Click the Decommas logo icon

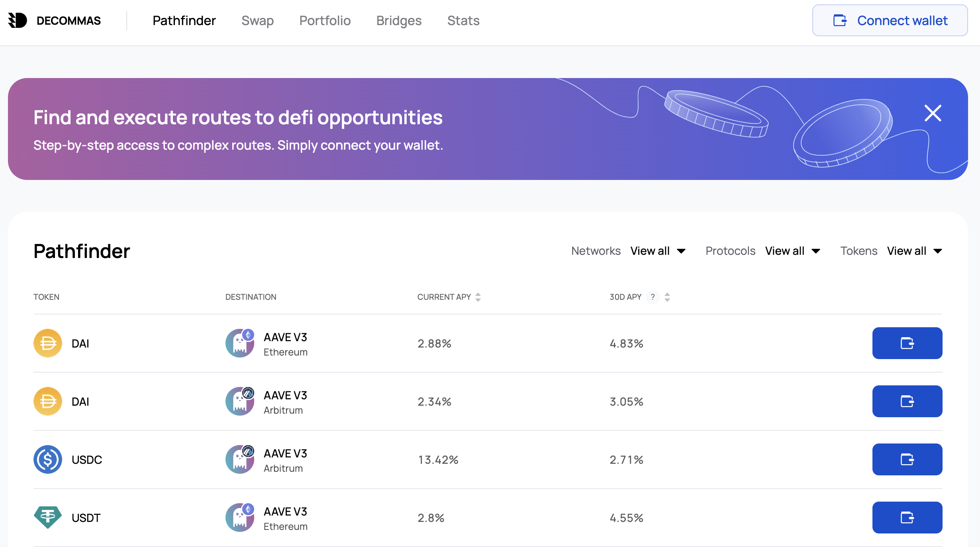coord(18,20)
